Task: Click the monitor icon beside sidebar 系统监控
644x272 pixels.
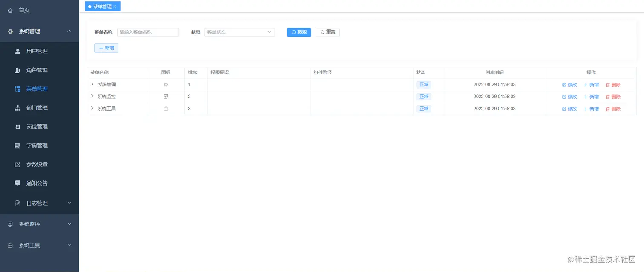Action: 10,224
